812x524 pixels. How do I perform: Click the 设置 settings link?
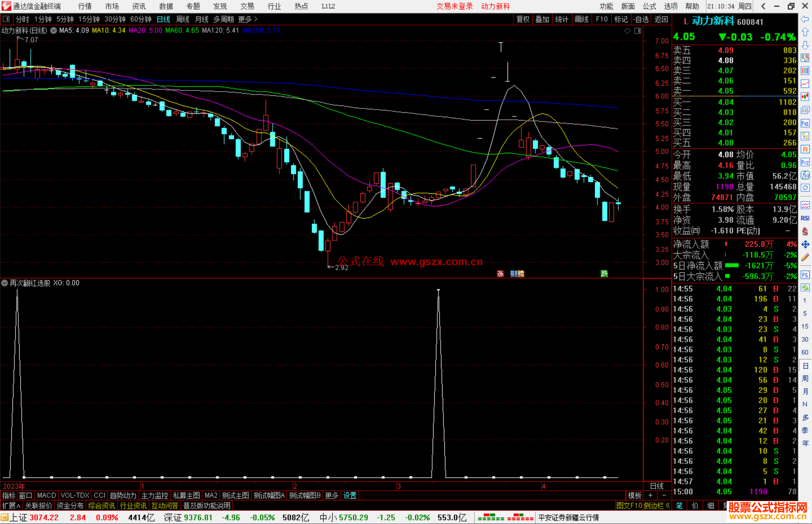[x=350, y=495]
